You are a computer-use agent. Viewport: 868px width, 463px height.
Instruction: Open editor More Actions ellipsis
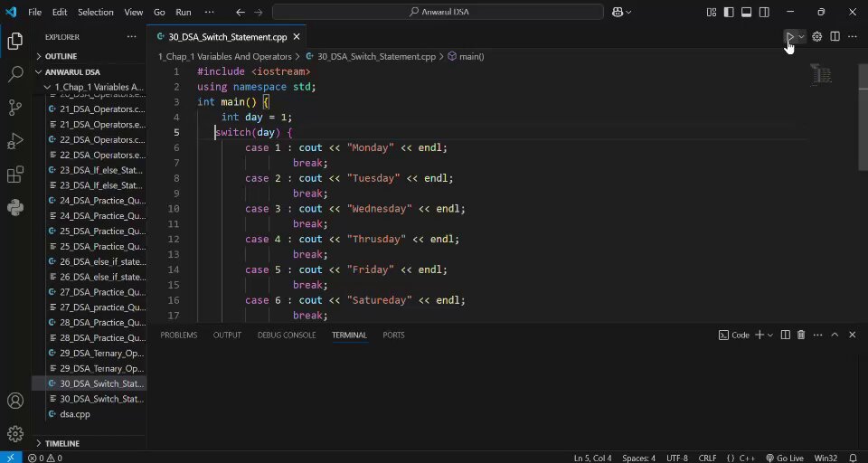point(853,36)
